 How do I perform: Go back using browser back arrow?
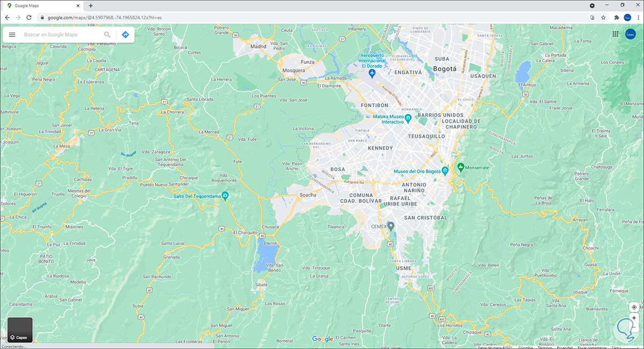(x=7, y=17)
